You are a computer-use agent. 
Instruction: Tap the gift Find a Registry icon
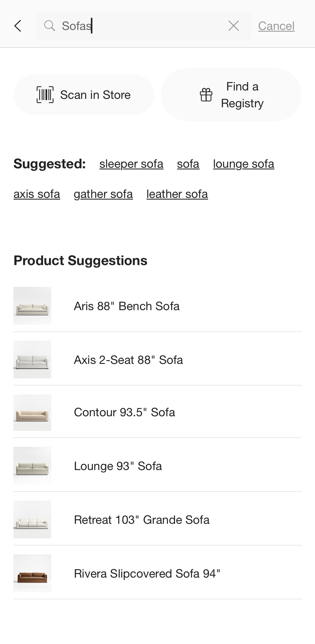(x=206, y=95)
